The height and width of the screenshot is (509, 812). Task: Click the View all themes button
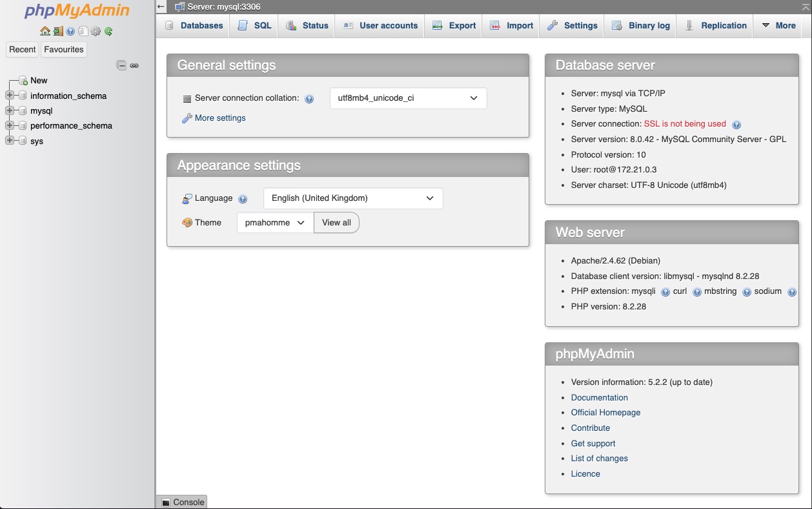[x=336, y=223]
